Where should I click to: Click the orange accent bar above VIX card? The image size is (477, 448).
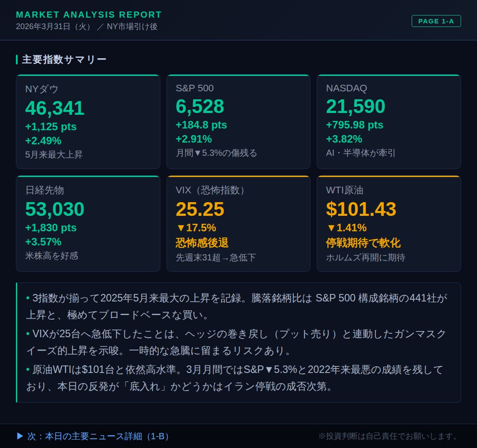pyautogui.click(x=238, y=177)
